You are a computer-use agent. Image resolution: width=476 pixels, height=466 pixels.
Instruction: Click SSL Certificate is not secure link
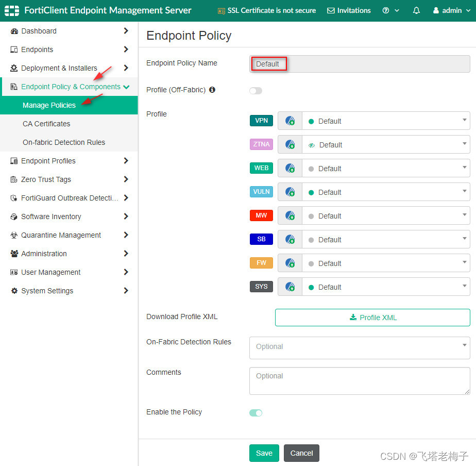pyautogui.click(x=271, y=11)
